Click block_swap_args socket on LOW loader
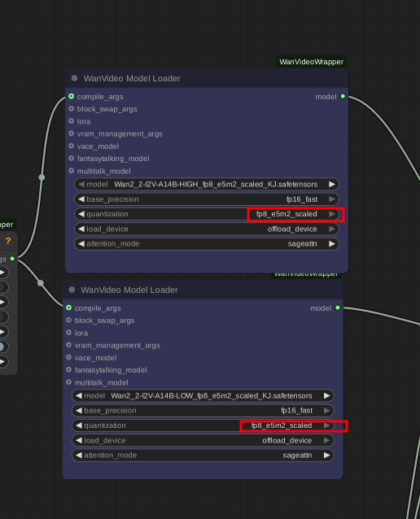Image resolution: width=420 pixels, height=519 pixels. point(68,320)
